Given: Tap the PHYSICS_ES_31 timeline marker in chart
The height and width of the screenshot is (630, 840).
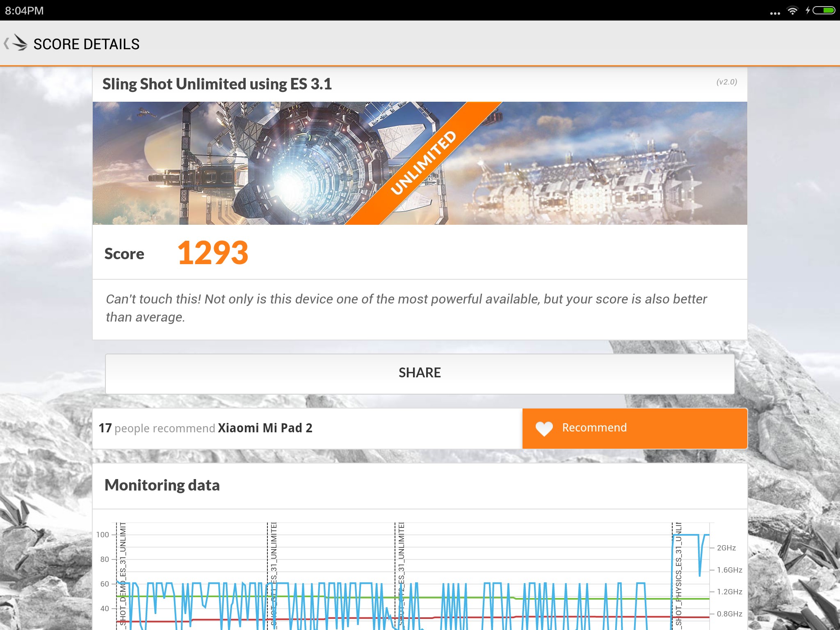Looking at the screenshot, I should point(678,576).
